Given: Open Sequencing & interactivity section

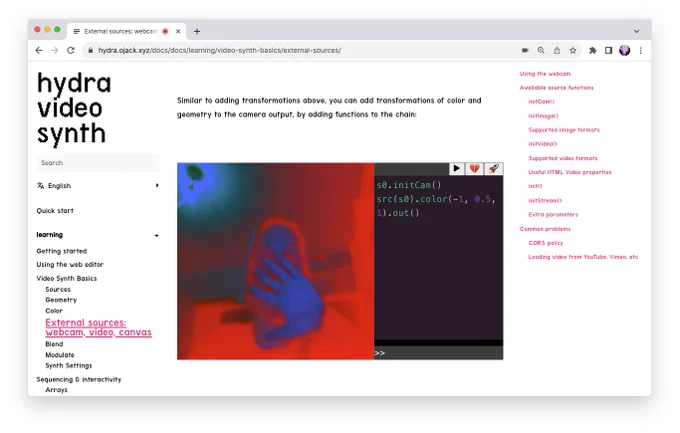Looking at the screenshot, I should [x=79, y=380].
